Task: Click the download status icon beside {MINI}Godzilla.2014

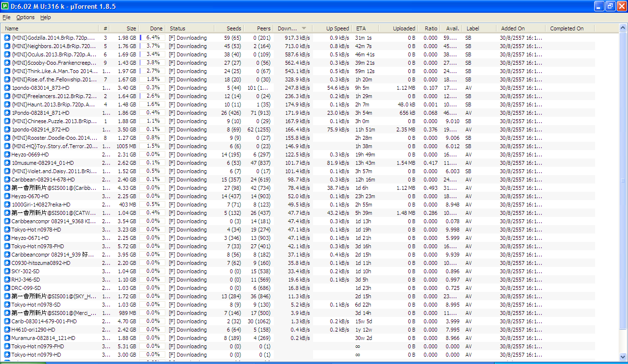Action: click(x=7, y=38)
